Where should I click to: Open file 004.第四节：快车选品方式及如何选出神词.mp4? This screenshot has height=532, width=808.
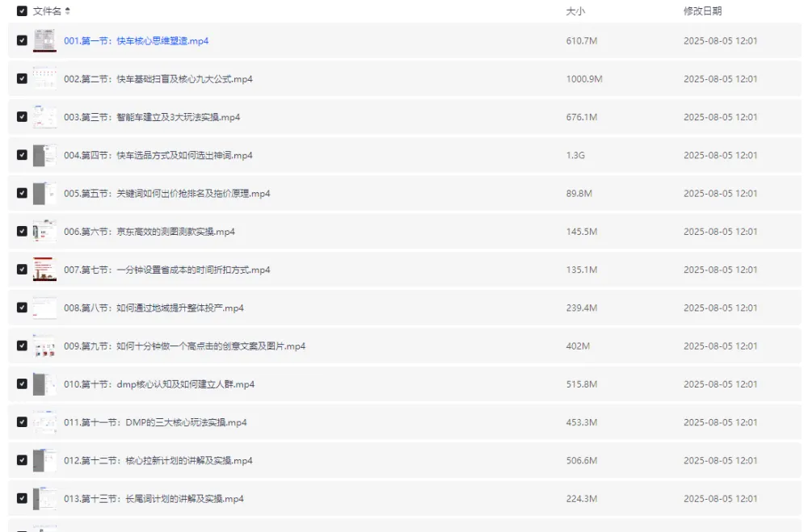(158, 156)
